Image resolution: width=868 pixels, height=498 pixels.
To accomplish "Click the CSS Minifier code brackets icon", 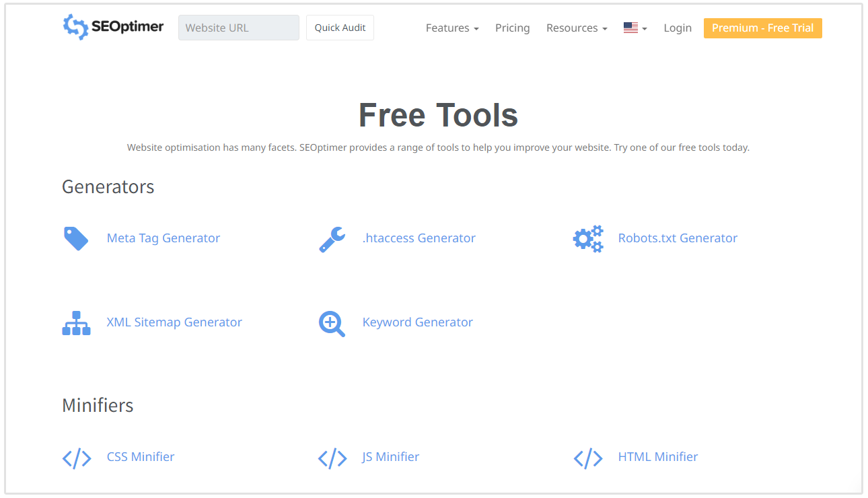I will [76, 458].
